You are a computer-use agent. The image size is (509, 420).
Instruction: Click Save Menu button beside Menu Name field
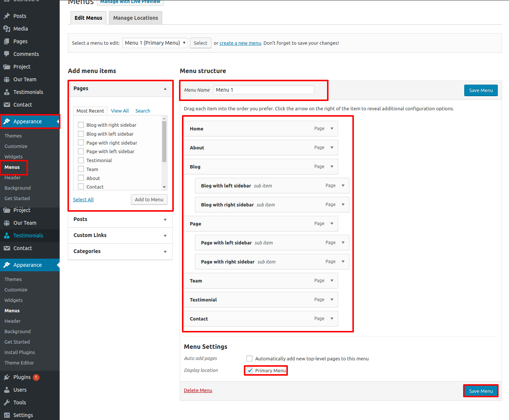click(x=481, y=90)
